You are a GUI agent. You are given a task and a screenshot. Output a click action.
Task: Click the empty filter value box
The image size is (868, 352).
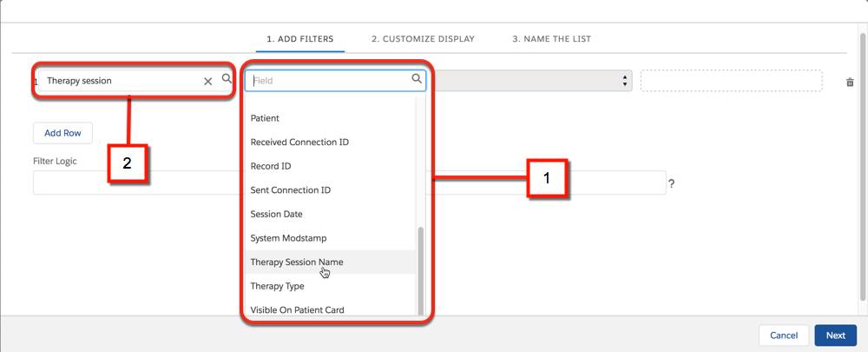click(731, 80)
